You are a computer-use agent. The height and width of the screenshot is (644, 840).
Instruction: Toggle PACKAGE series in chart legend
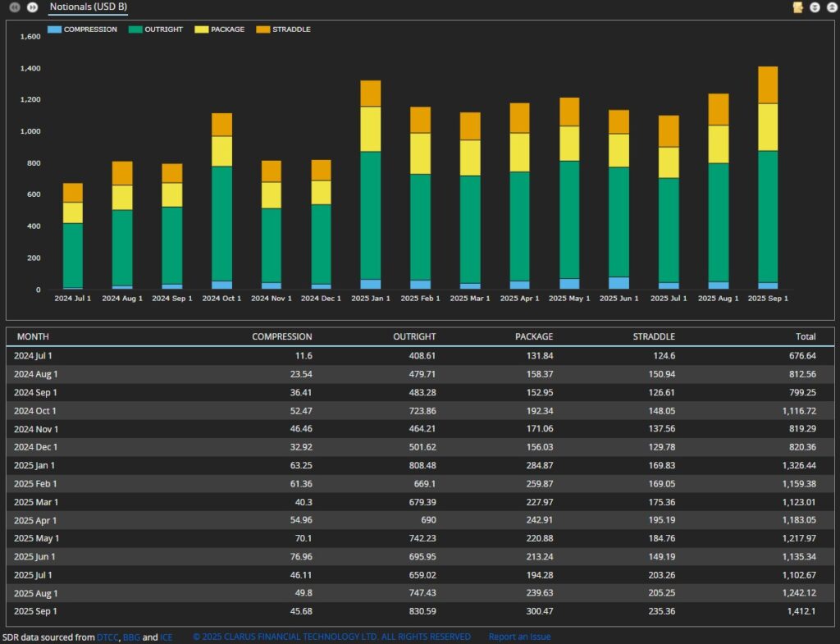click(x=219, y=30)
